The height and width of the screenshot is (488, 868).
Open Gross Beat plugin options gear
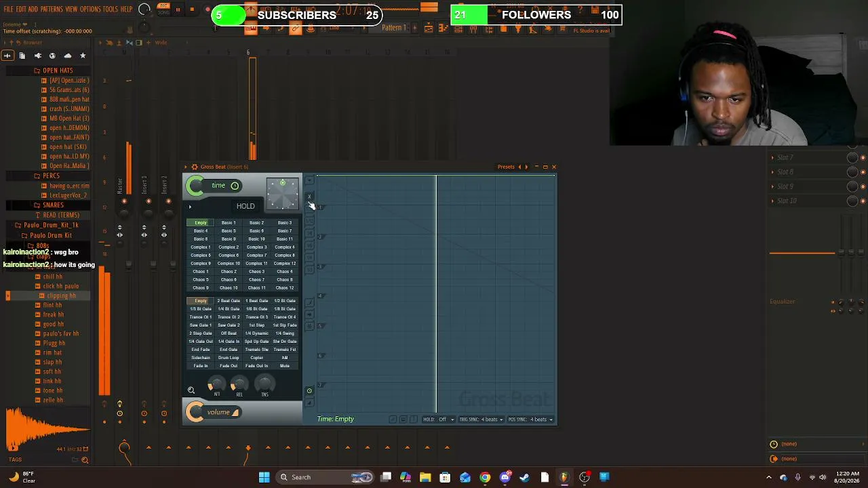point(195,167)
